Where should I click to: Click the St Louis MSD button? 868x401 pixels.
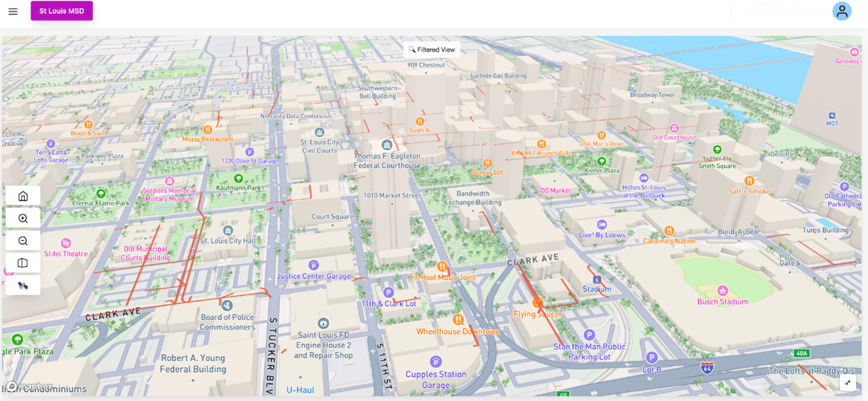click(x=62, y=11)
